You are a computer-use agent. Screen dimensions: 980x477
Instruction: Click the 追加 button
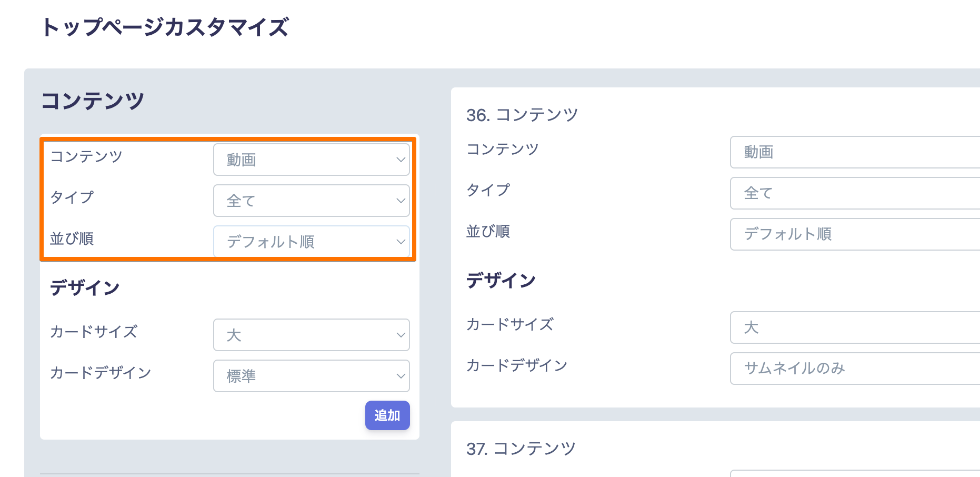point(387,415)
